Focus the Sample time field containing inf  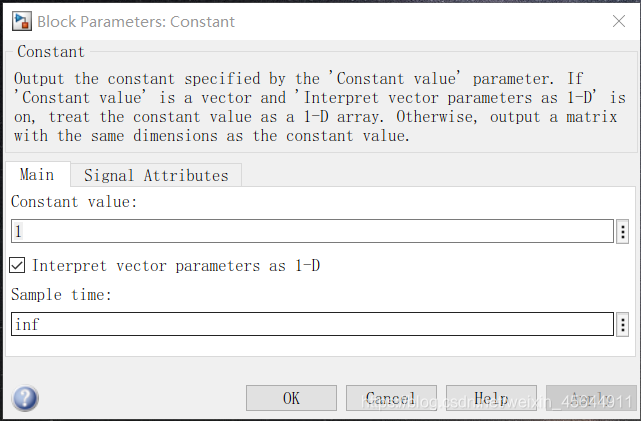312,324
